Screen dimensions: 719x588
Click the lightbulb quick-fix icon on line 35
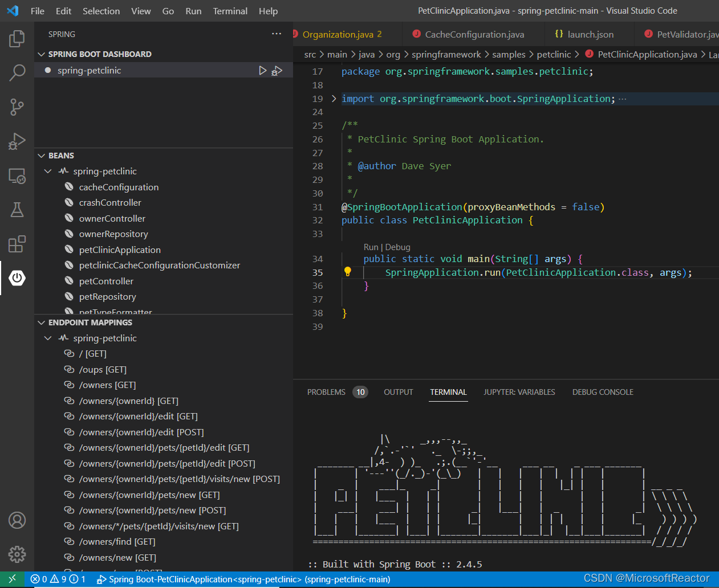click(347, 272)
